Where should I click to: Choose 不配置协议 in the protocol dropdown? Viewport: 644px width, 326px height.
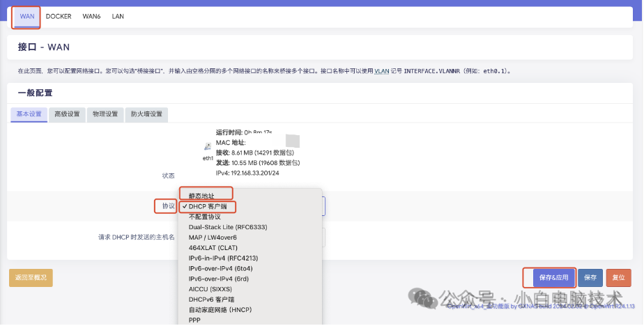[204, 217]
